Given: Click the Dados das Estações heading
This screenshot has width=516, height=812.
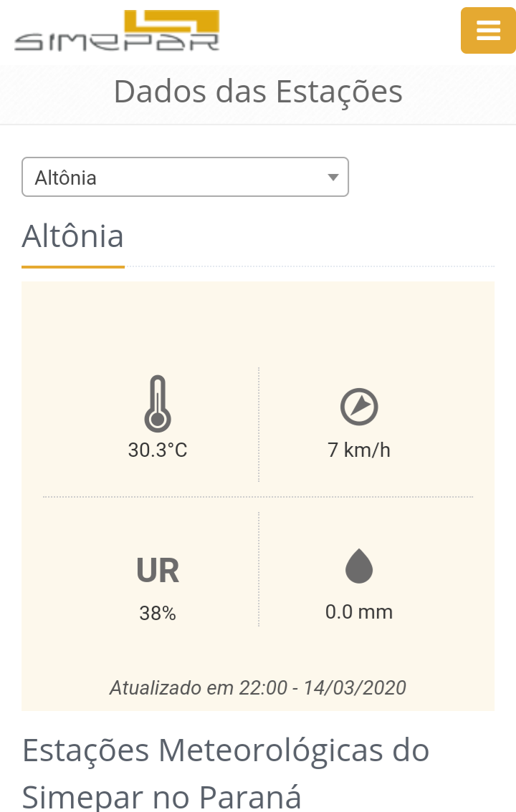Looking at the screenshot, I should [258, 92].
